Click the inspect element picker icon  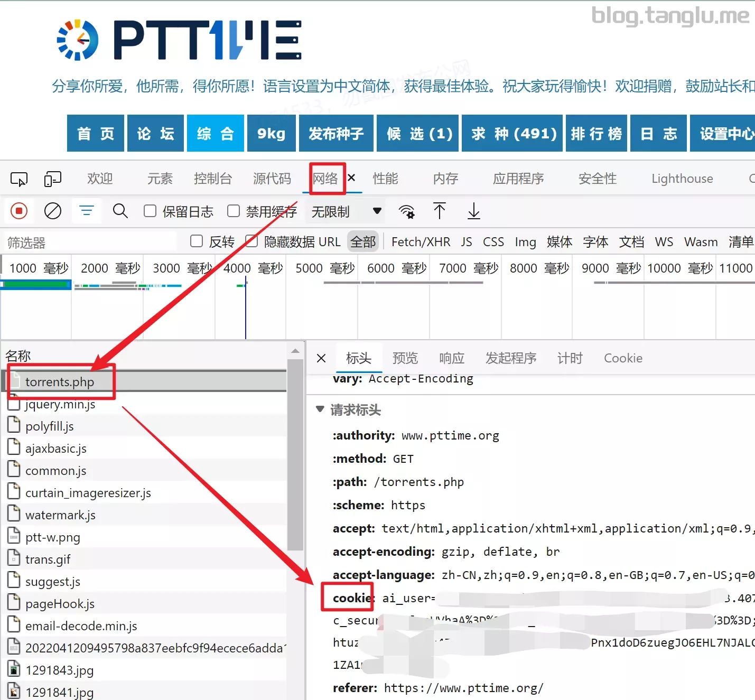click(19, 179)
